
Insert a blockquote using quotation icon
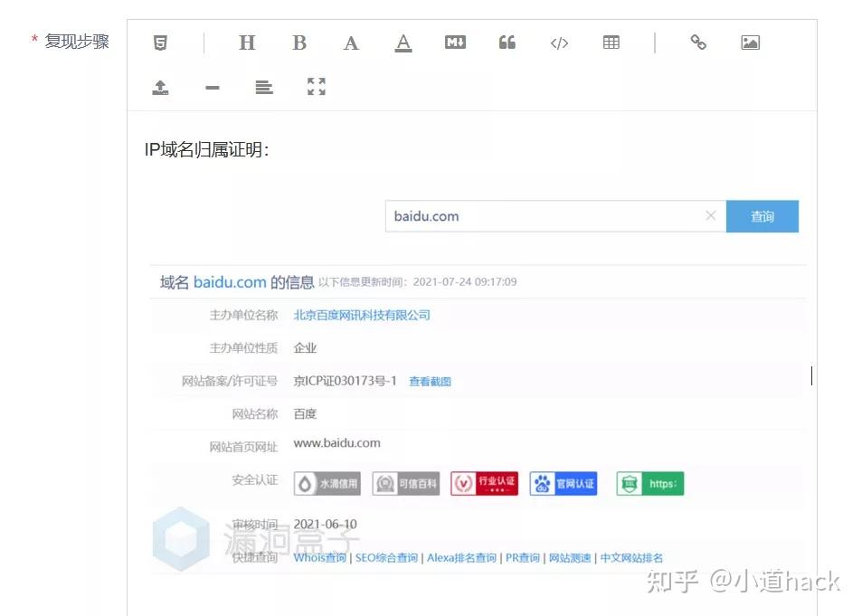tap(507, 42)
